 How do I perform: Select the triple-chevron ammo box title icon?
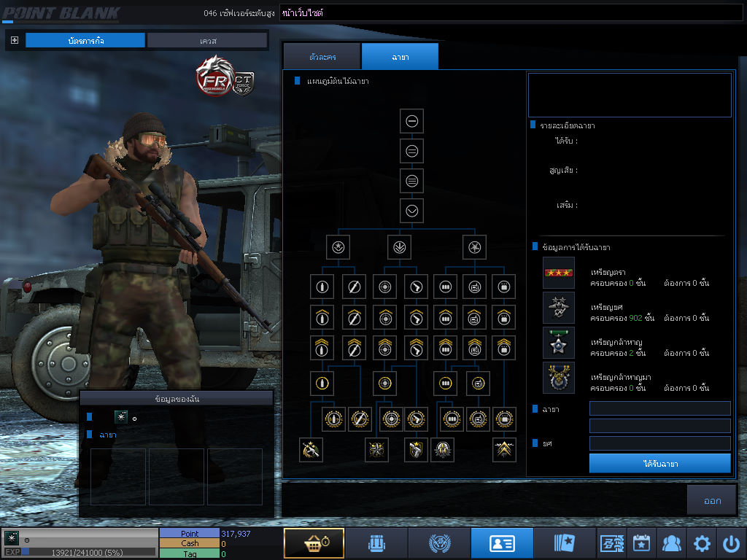tap(504, 348)
